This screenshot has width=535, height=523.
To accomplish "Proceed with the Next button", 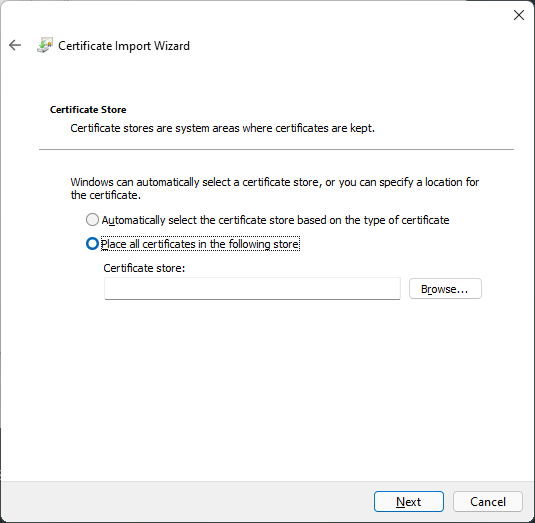I will (x=409, y=502).
